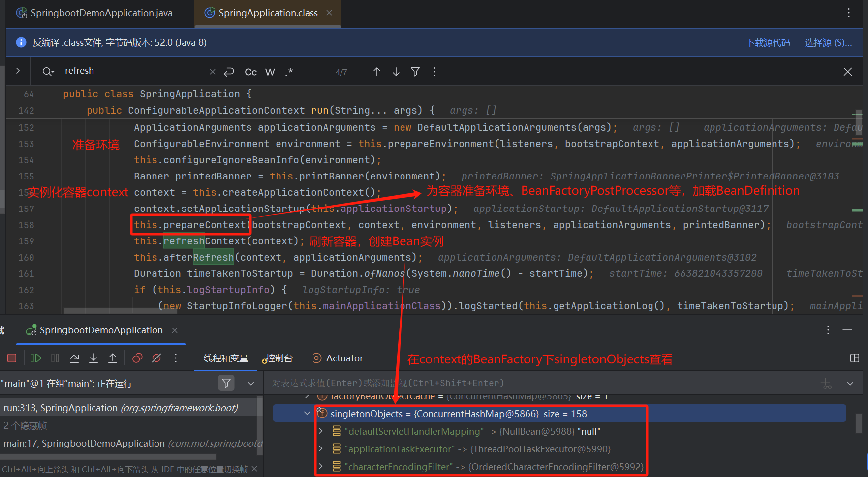Click the Step Out arrow icon
This screenshot has width=868, height=477.
113,358
